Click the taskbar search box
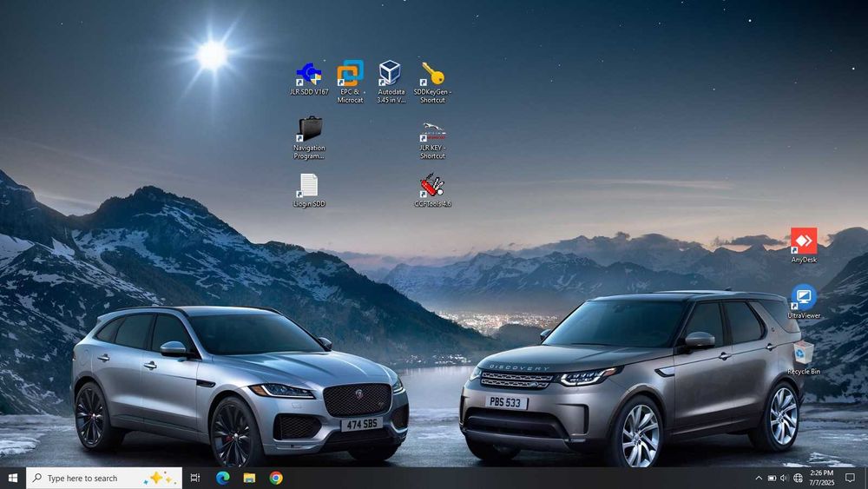The height and width of the screenshot is (489, 868). (104, 478)
